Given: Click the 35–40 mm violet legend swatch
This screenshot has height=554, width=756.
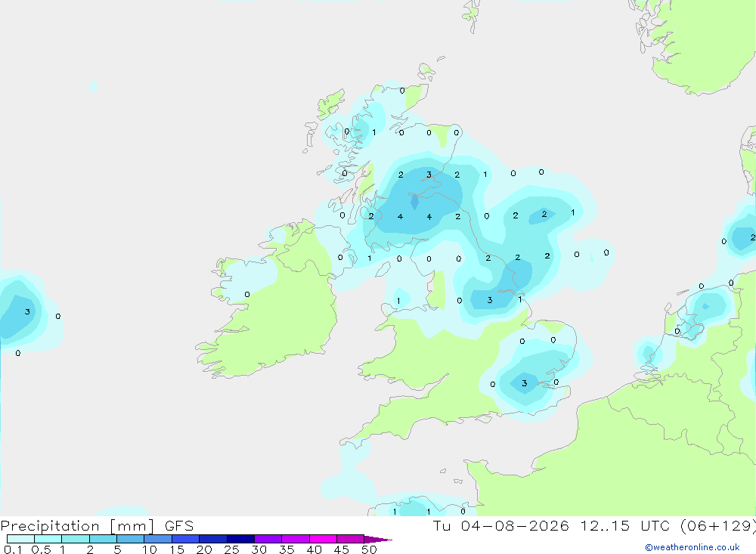Looking at the screenshot, I should tap(296, 539).
